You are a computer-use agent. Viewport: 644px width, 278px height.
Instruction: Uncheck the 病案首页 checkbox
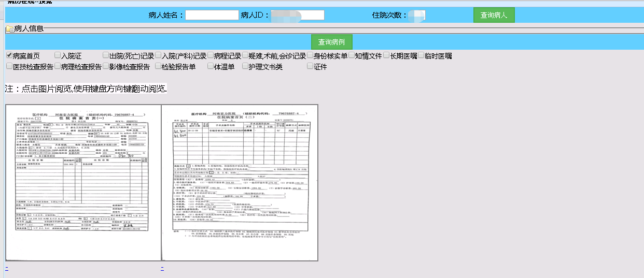pyautogui.click(x=9, y=55)
